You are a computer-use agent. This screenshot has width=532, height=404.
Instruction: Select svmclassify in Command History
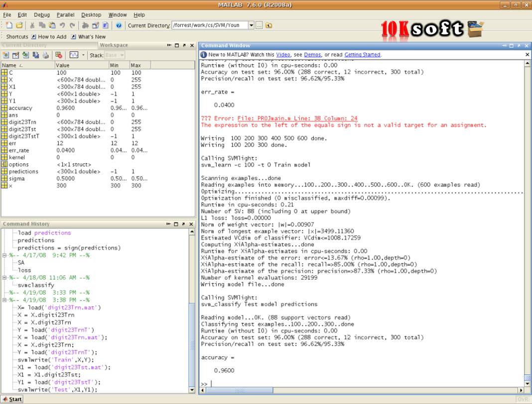tap(36, 285)
